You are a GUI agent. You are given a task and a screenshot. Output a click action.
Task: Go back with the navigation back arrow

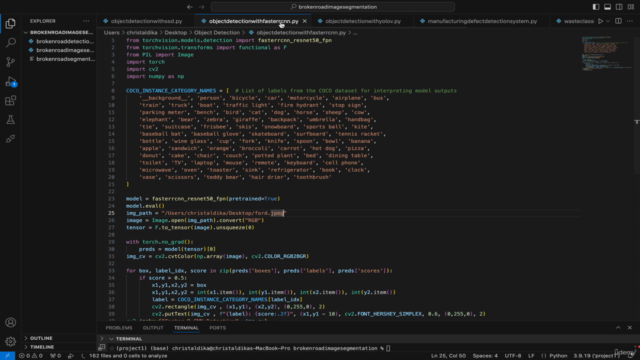pyautogui.click(x=190, y=7)
